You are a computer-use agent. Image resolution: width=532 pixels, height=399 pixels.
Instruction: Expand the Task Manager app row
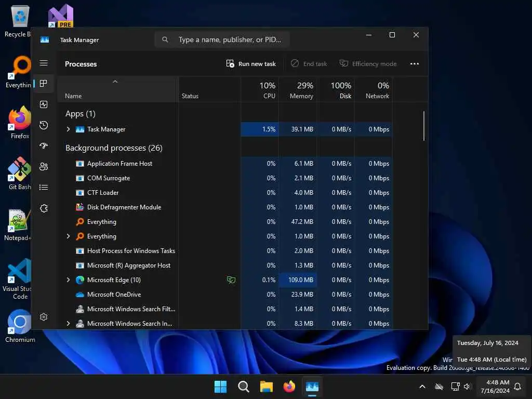point(68,129)
